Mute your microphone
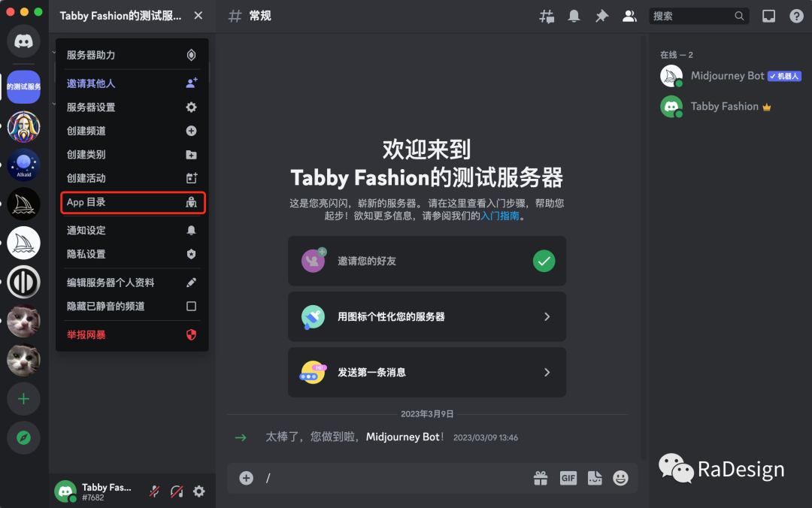Viewport: 812px width, 508px height. (x=154, y=491)
